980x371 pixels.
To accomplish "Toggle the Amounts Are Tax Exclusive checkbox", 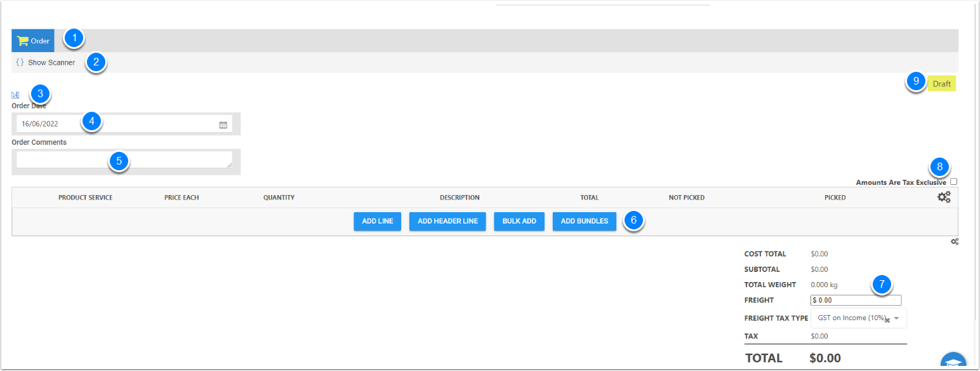I will [953, 182].
